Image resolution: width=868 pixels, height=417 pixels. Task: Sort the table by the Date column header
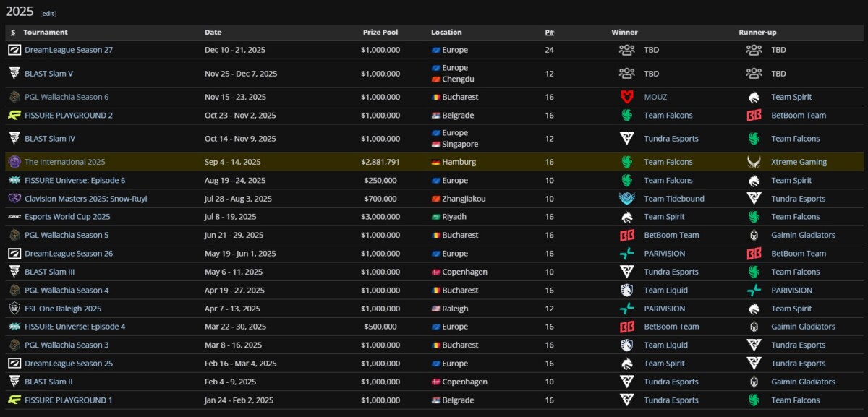click(x=213, y=32)
